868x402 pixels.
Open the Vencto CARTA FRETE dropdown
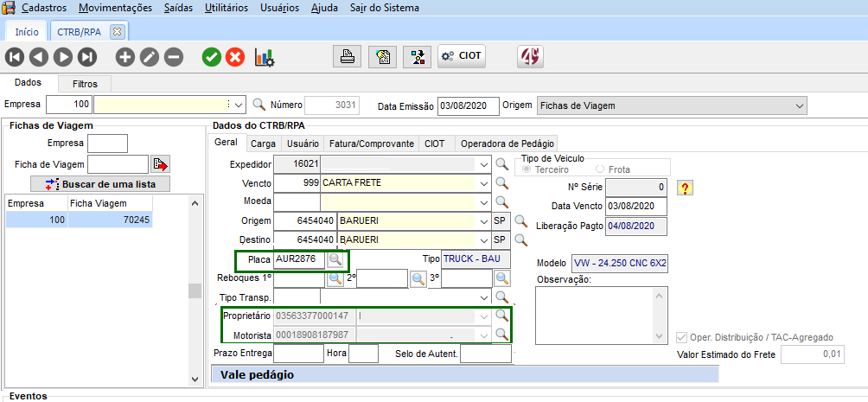pyautogui.click(x=482, y=183)
